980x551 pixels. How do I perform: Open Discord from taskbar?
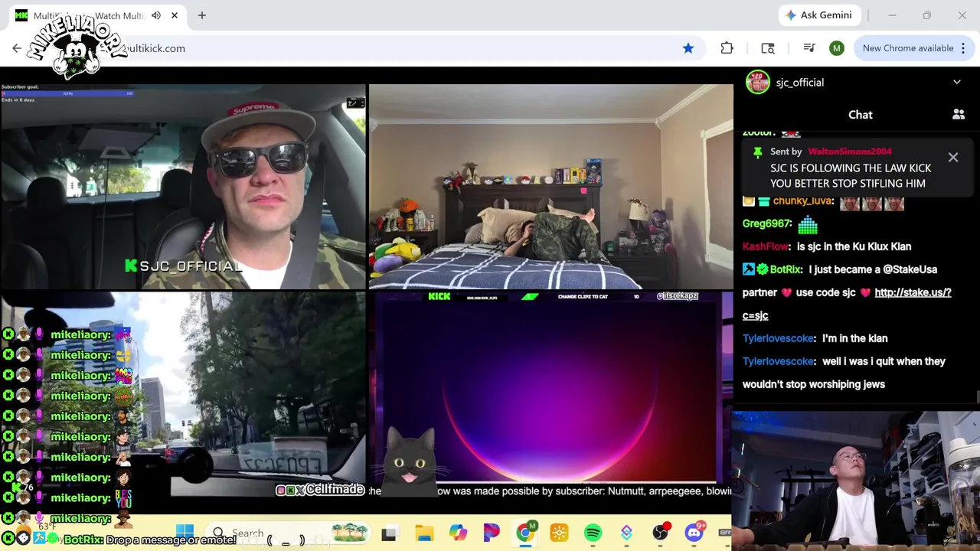694,533
